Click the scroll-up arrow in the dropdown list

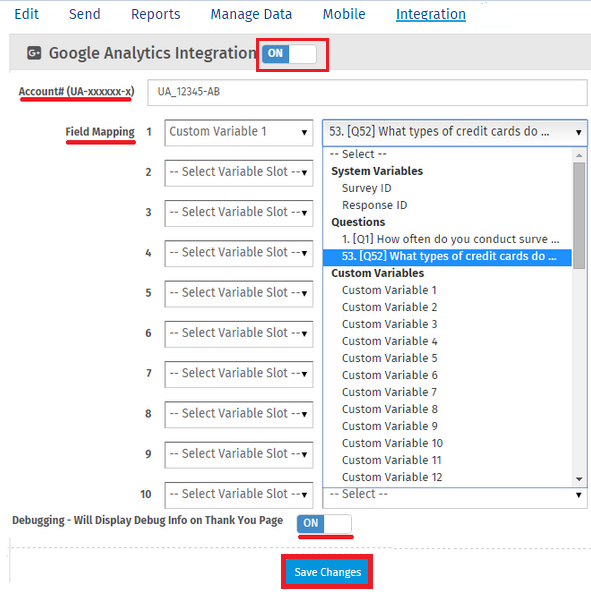click(x=579, y=155)
